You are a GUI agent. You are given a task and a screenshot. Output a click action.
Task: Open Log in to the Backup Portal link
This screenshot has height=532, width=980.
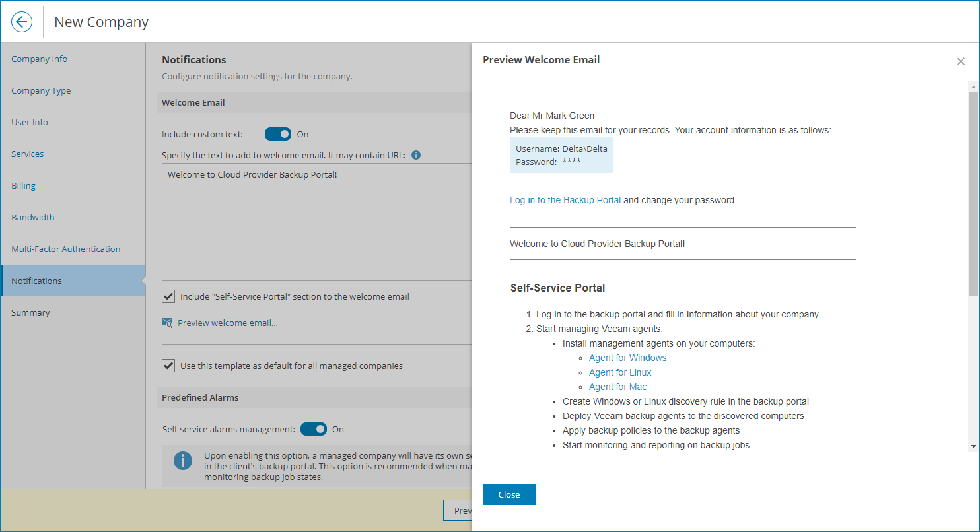(x=565, y=200)
